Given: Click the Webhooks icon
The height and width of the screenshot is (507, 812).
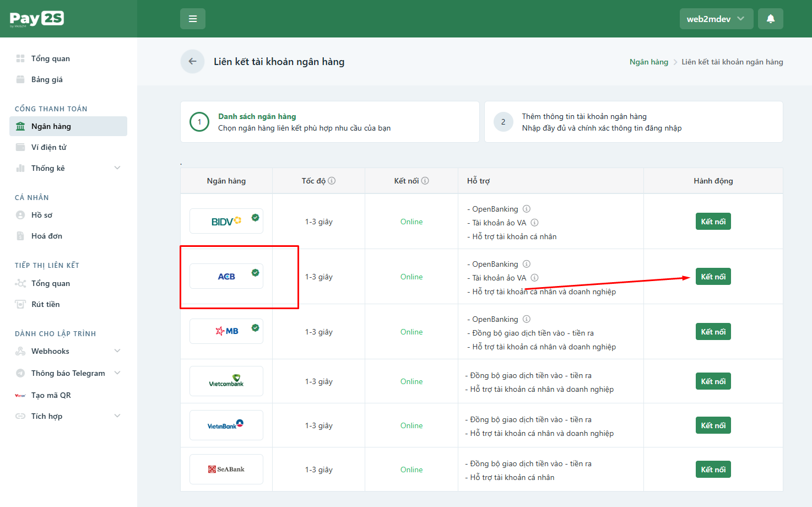Looking at the screenshot, I should 20,351.
